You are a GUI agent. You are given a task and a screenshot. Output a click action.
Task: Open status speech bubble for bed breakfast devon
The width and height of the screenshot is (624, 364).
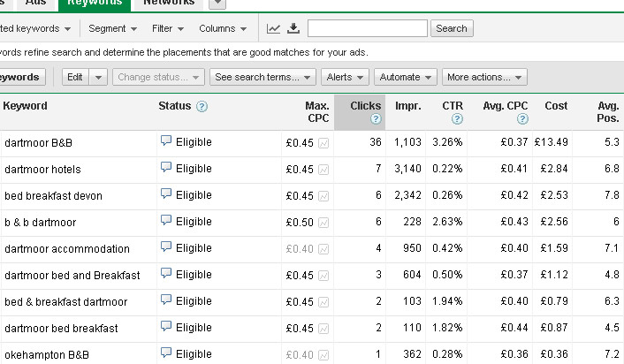tap(166, 194)
